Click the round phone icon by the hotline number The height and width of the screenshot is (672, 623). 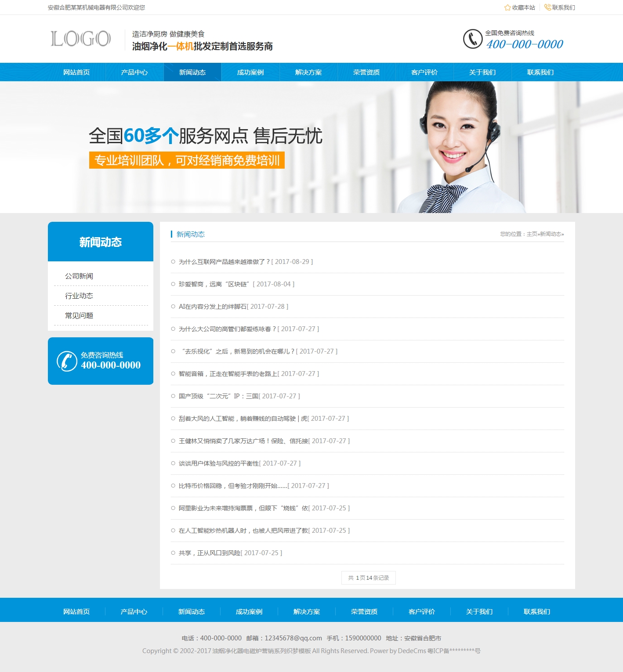473,39
